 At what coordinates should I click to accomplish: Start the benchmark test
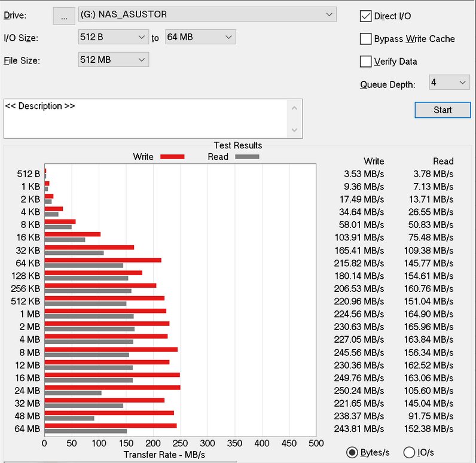point(443,110)
